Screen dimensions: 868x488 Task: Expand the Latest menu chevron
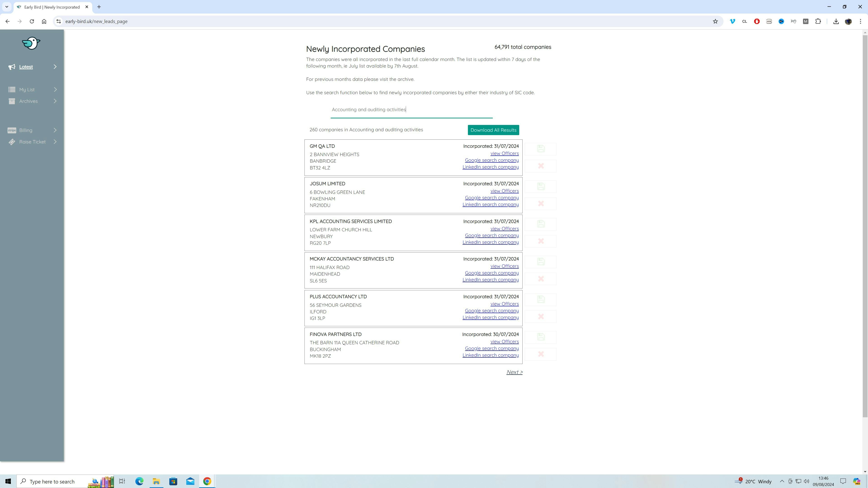(x=55, y=67)
